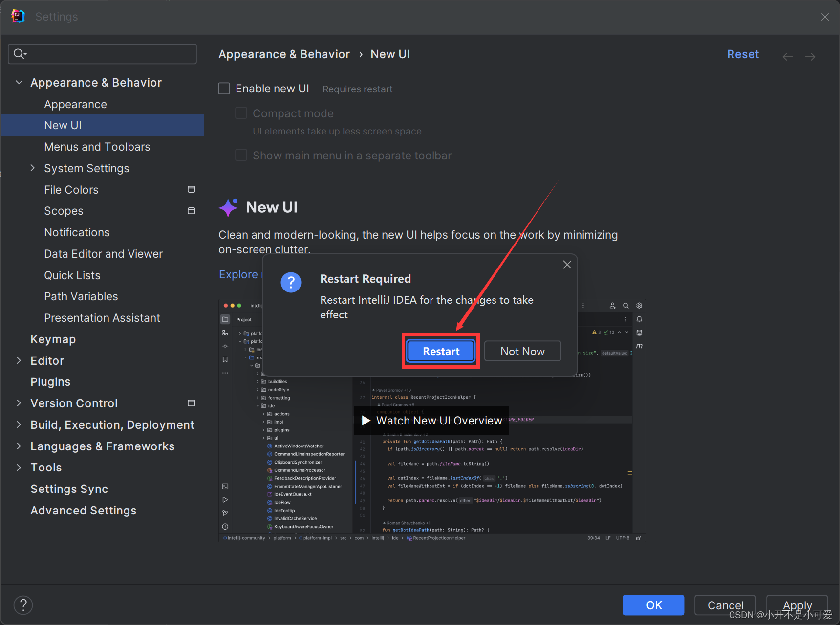Viewport: 840px width, 625px height.
Task: Click the forward navigation arrow
Action: [x=810, y=57]
